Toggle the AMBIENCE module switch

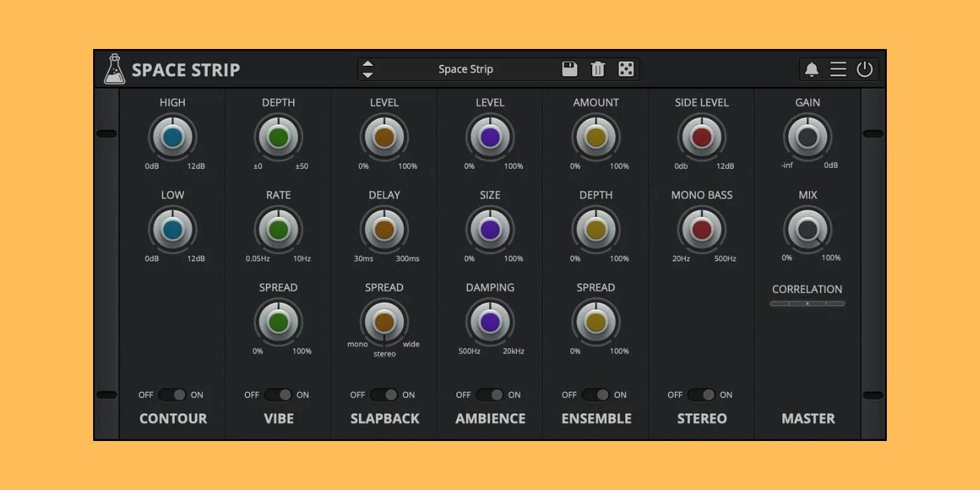[489, 395]
